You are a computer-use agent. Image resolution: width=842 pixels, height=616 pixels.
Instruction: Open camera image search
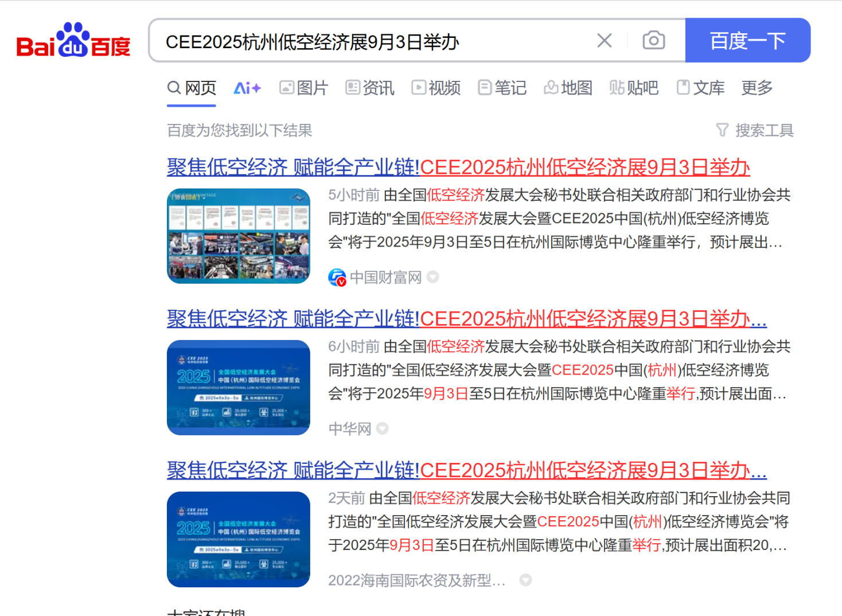point(653,41)
